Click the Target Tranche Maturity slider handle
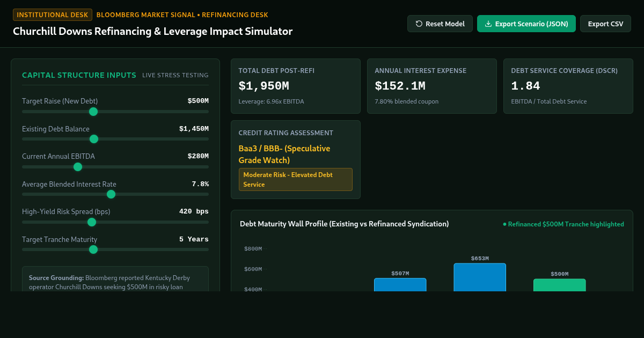 coord(93,249)
